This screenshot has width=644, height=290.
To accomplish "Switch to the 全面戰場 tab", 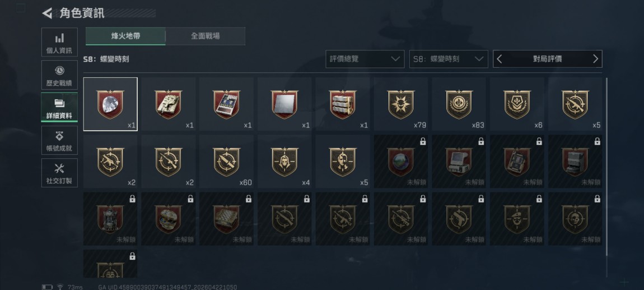I will [206, 36].
